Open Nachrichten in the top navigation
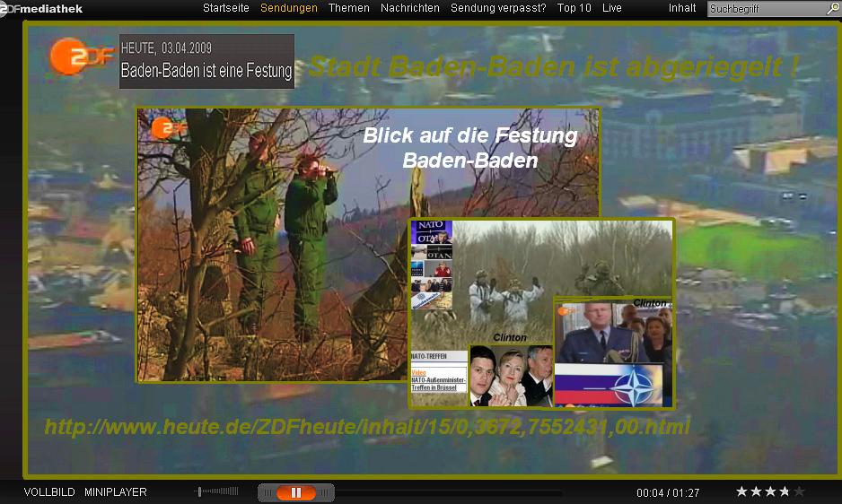 [x=409, y=8]
